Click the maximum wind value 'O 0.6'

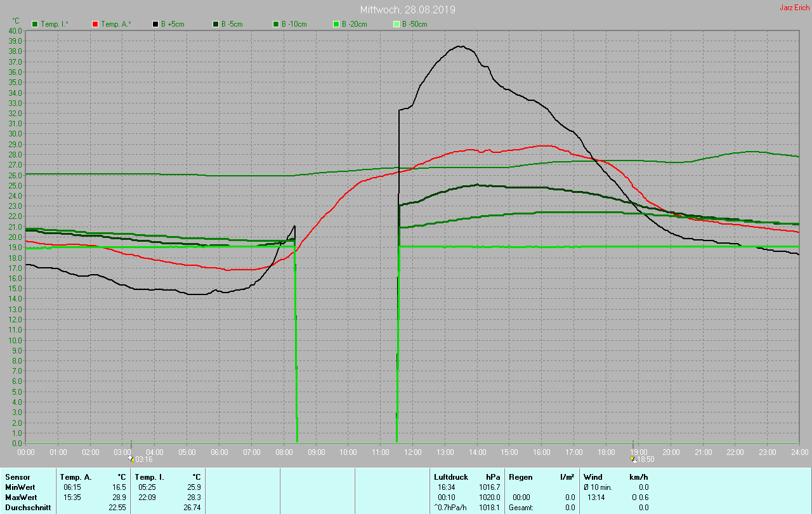[x=639, y=497]
